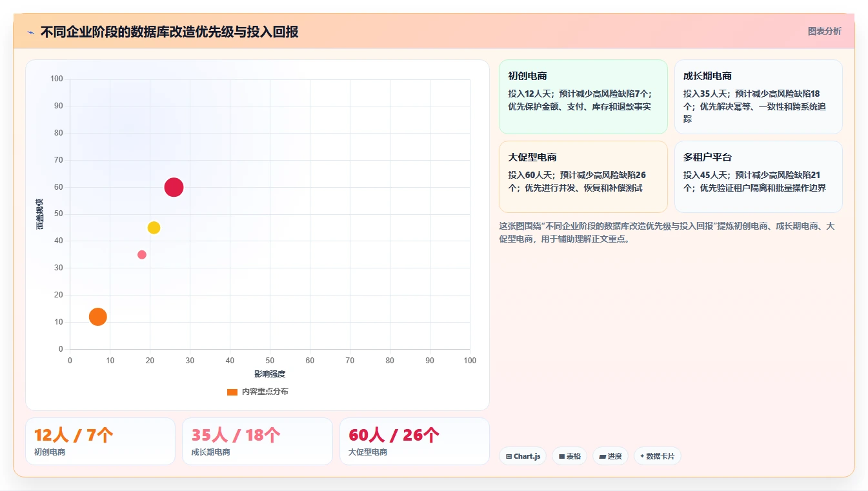Image resolution: width=868 pixels, height=491 pixels.
Task: Click the 大促型电商 label under 60人 / 26个
Action: click(x=368, y=452)
